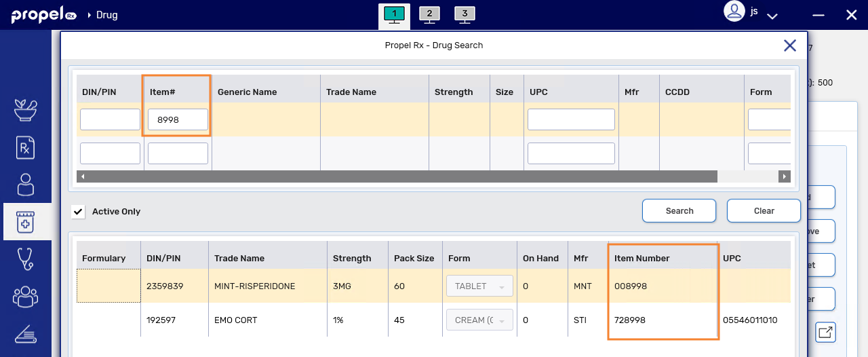Open the CREAM form dropdown
This screenshot has width=868, height=357.
click(479, 320)
